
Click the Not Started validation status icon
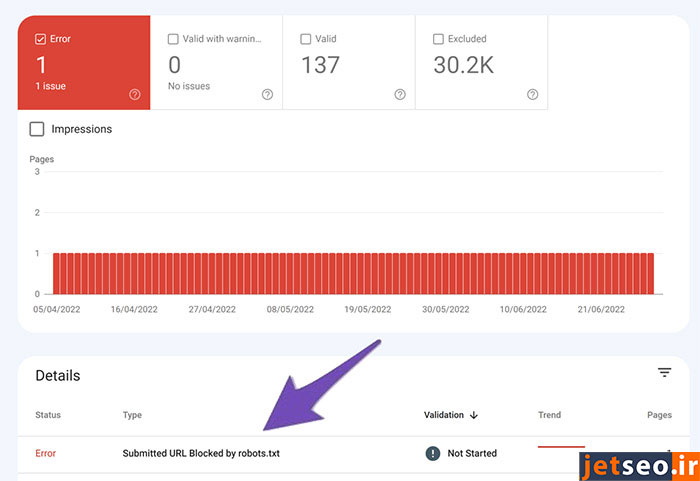pyautogui.click(x=433, y=453)
